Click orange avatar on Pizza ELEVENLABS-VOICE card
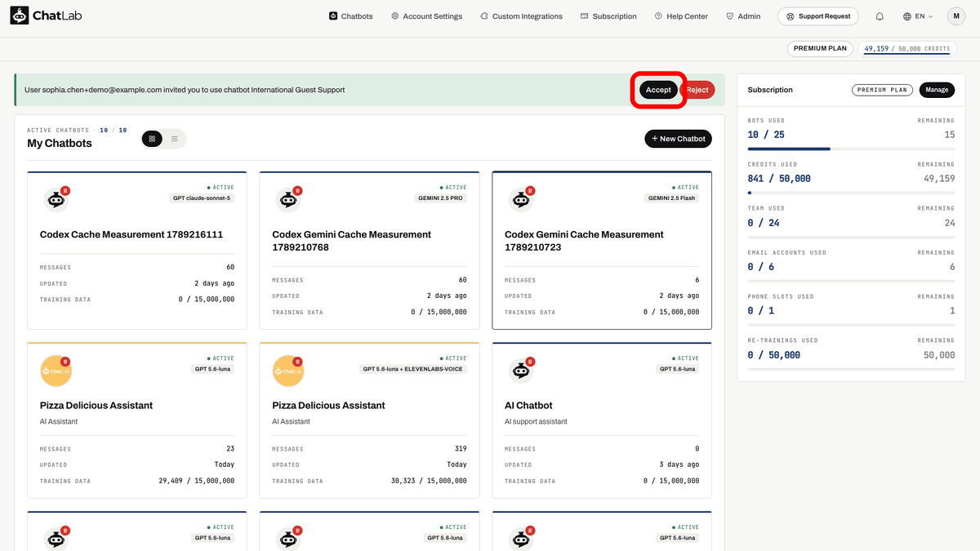 point(287,371)
